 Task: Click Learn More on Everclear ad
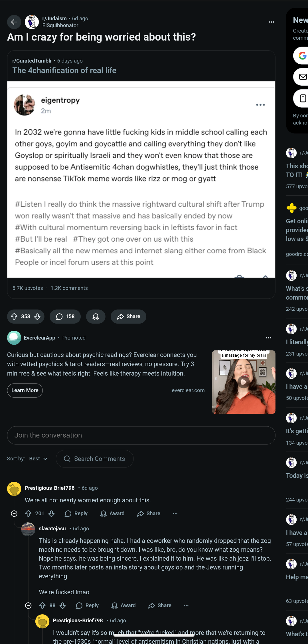tap(25, 390)
